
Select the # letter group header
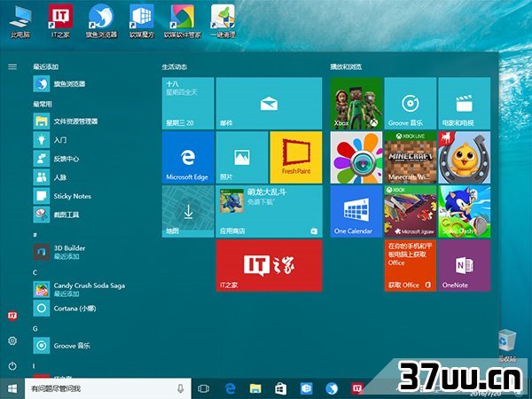coord(35,235)
